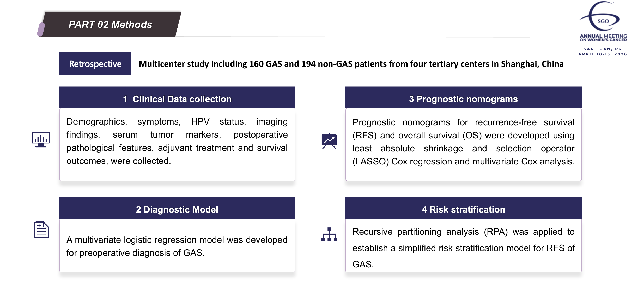Click the April 10-13, 2026 date text
Screen dimensions: 644x282
(x=603, y=54)
